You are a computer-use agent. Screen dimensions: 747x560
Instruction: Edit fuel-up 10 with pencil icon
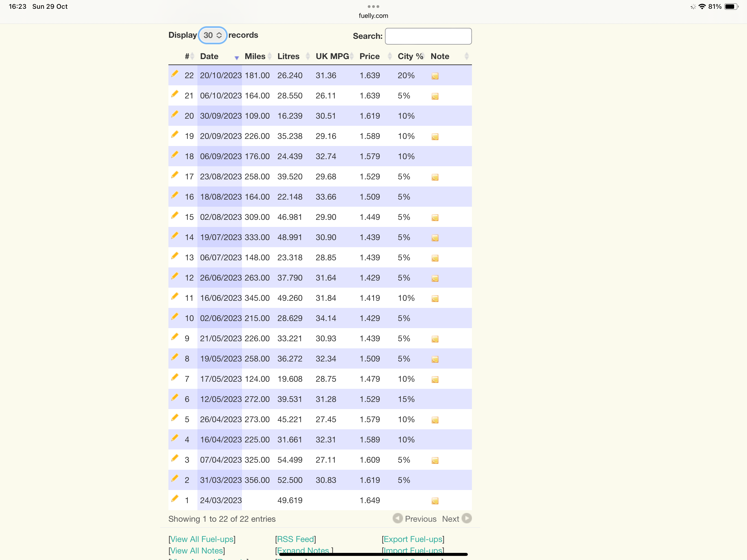coord(175,316)
